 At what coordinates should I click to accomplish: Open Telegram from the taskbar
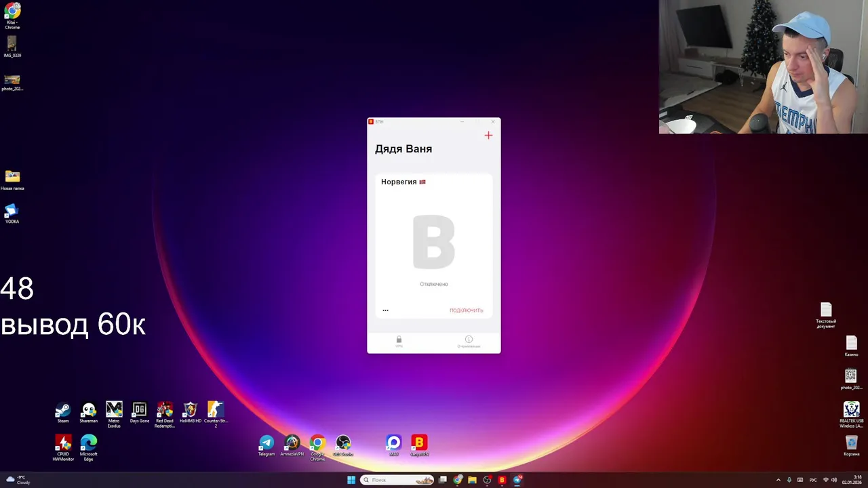(x=517, y=480)
